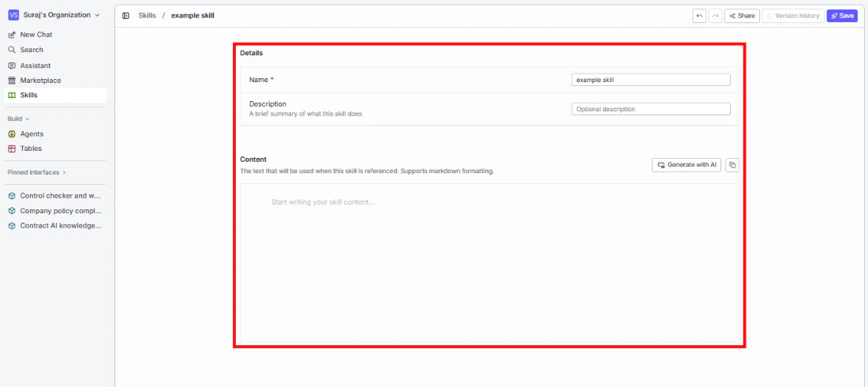Toggle the sidebar panel icon
The width and height of the screenshot is (868, 387).
coord(125,16)
